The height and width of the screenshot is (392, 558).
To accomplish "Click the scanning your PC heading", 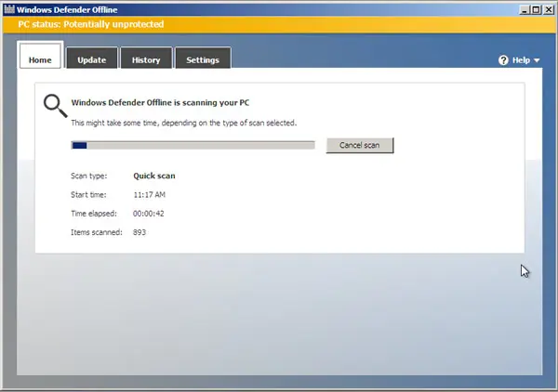I will 160,103.
